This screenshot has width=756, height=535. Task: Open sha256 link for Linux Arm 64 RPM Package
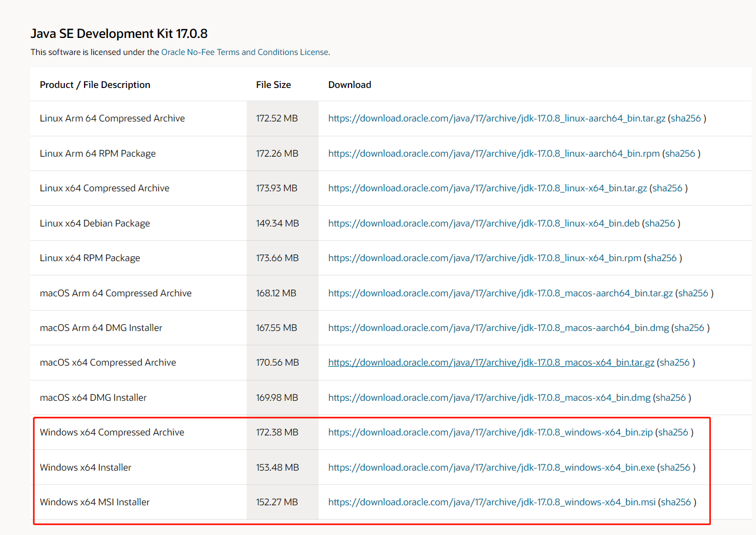(x=680, y=153)
